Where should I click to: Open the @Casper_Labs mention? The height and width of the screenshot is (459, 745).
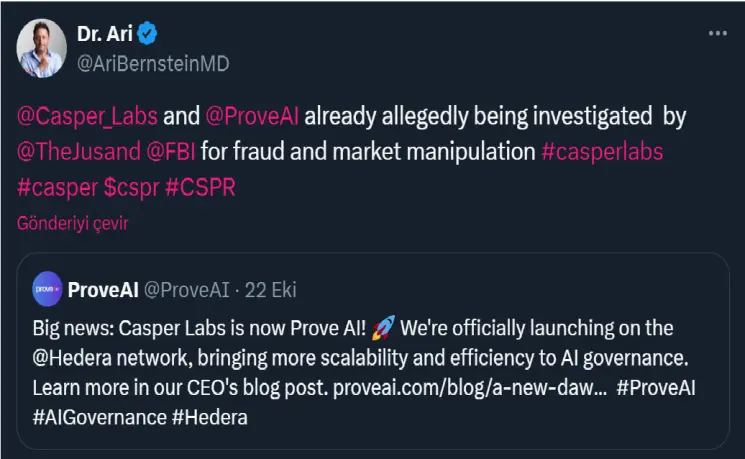[x=87, y=116]
